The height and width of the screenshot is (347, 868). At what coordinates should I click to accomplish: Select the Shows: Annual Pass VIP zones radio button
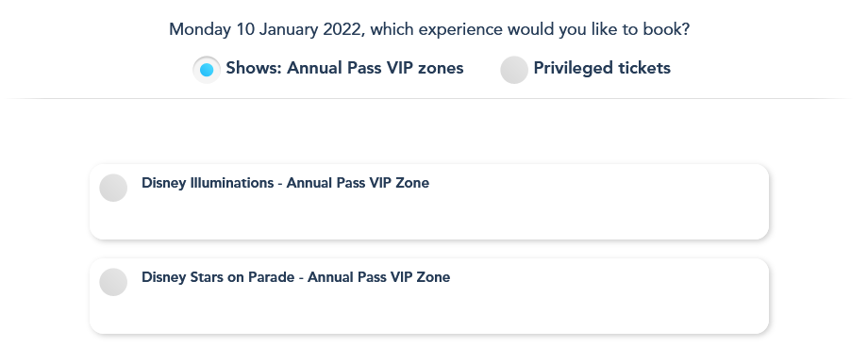coord(207,70)
